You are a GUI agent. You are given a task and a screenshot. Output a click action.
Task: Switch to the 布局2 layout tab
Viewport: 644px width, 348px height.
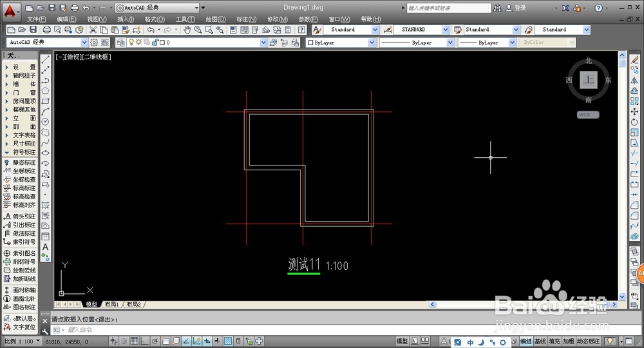(x=133, y=304)
